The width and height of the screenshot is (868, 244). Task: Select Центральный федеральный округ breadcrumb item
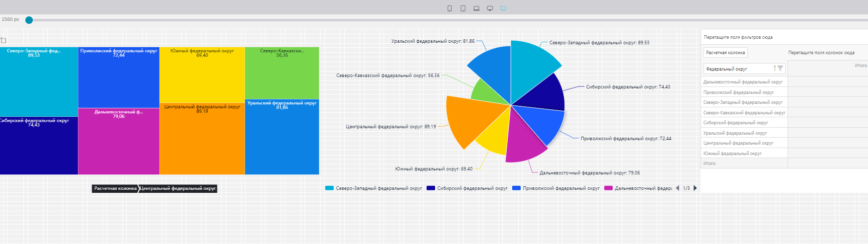(x=177, y=188)
